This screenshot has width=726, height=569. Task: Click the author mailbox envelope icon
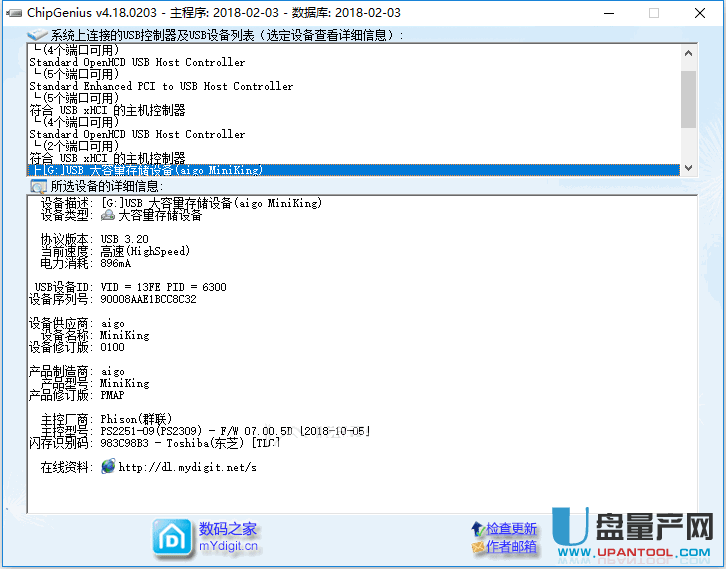click(x=476, y=547)
